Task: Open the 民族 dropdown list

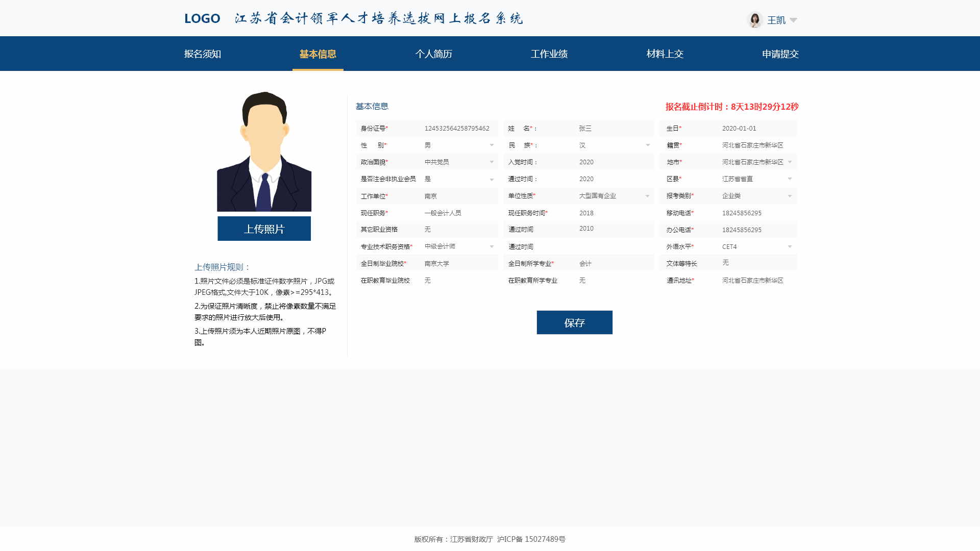Action: tap(648, 145)
